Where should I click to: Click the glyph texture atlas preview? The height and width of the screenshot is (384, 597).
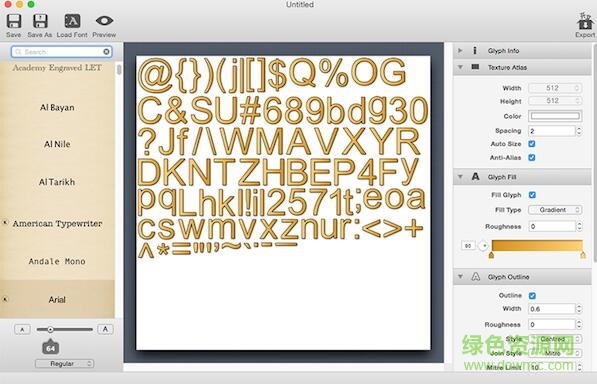[283, 203]
